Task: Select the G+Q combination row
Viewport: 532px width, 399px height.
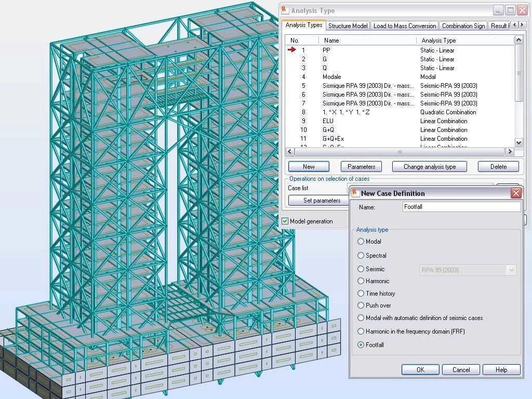Action: point(400,129)
